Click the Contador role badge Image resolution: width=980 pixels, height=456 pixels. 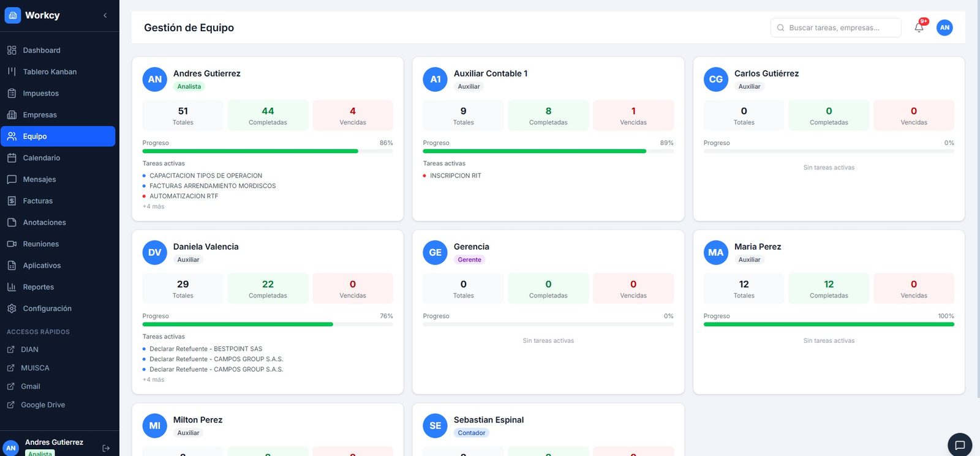(x=472, y=433)
